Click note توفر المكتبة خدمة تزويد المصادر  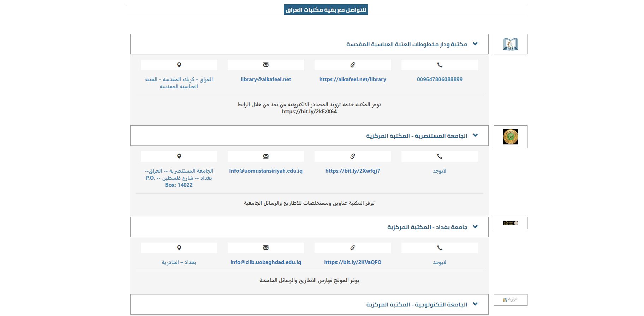point(309,105)
